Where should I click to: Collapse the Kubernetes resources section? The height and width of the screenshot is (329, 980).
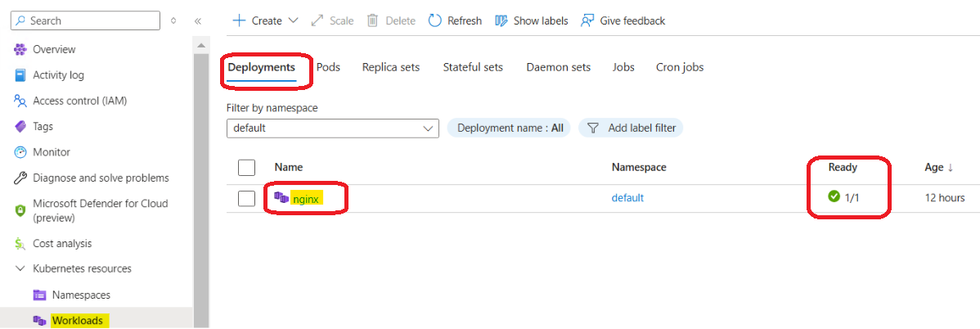tap(20, 268)
